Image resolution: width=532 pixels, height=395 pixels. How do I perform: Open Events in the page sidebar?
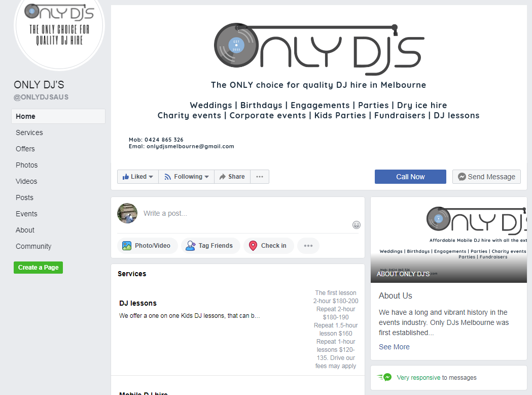[26, 214]
